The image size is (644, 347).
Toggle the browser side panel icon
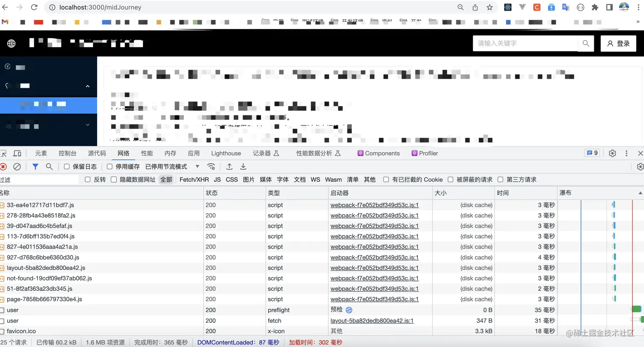[x=609, y=7]
